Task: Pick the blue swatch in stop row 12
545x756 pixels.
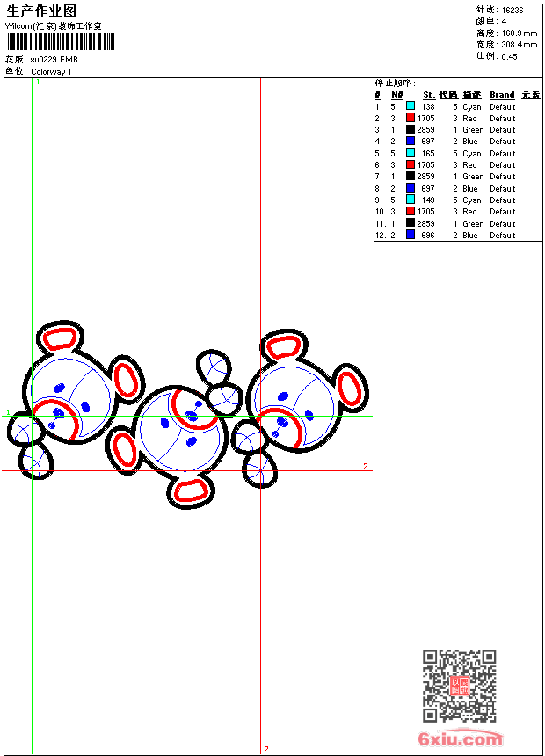Action: pos(410,235)
